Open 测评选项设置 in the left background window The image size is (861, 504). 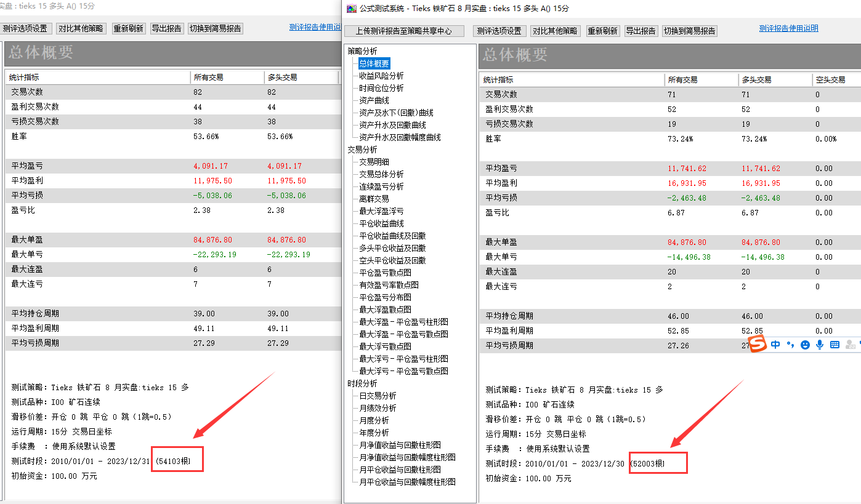click(25, 28)
